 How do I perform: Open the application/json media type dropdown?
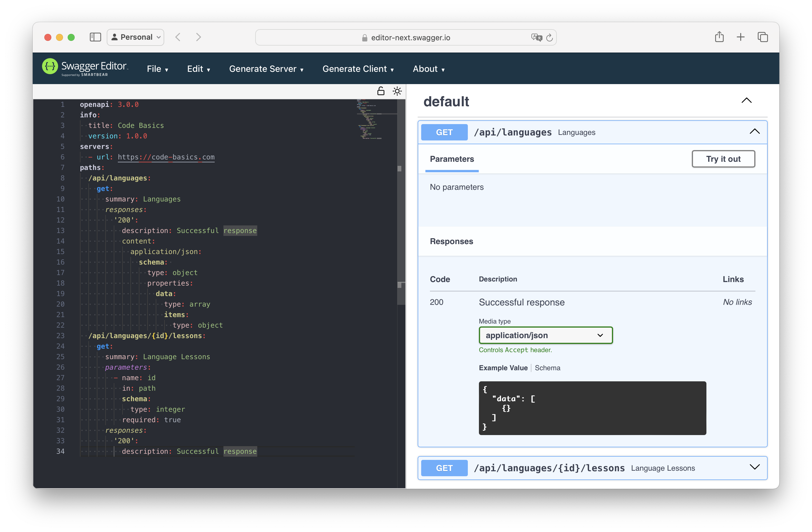pyautogui.click(x=545, y=335)
